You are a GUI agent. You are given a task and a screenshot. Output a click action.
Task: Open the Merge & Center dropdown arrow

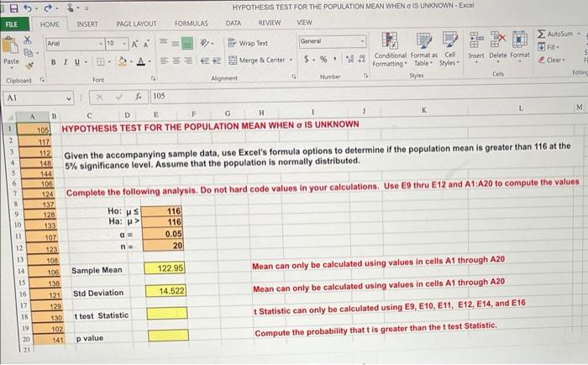point(291,60)
